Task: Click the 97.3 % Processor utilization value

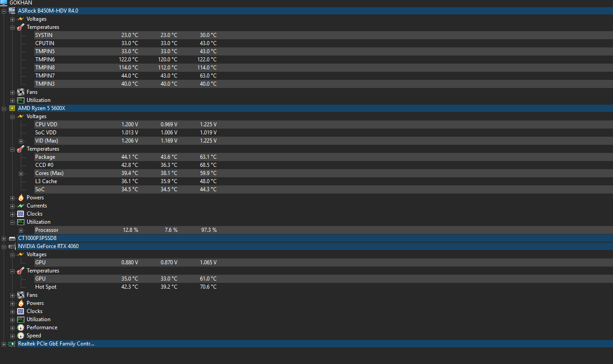Action: [209, 230]
